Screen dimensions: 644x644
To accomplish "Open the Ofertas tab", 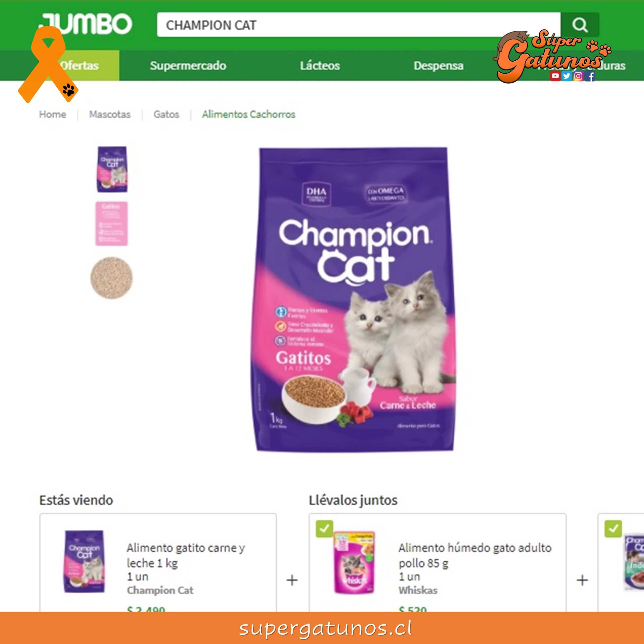I will tap(79, 65).
